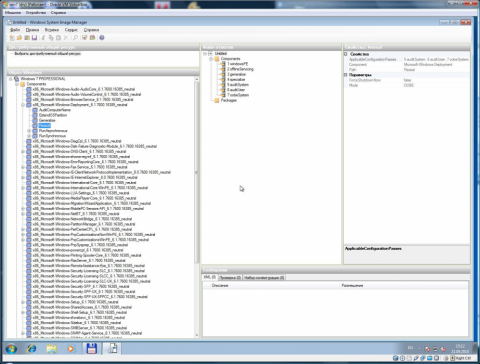Collapse the Microsoft-Windows-Deployment component node
Screen dimensions: 480x364
click(x=23, y=105)
